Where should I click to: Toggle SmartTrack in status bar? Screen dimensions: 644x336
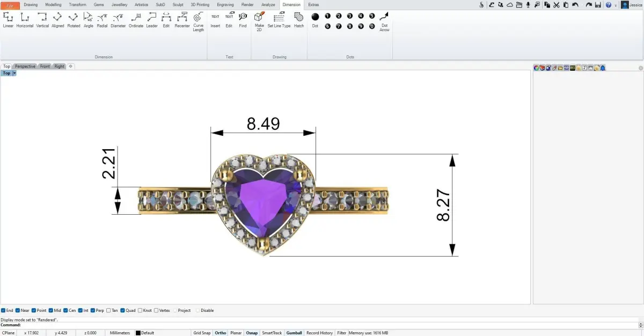272,333
